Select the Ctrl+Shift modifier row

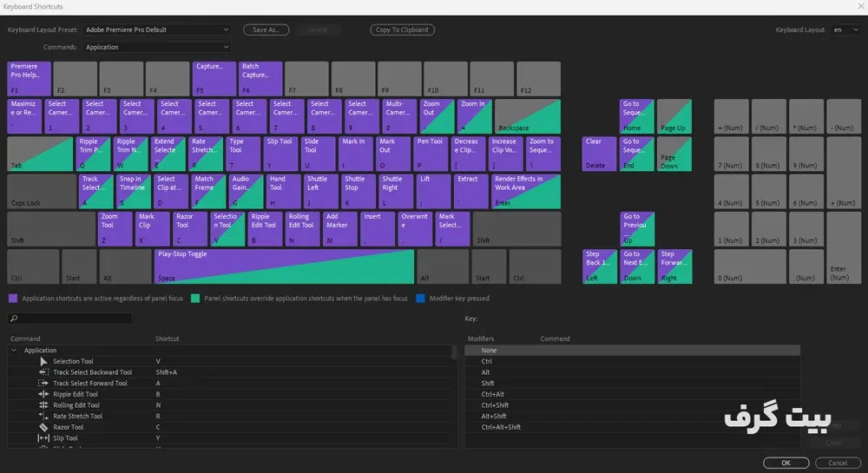632,405
